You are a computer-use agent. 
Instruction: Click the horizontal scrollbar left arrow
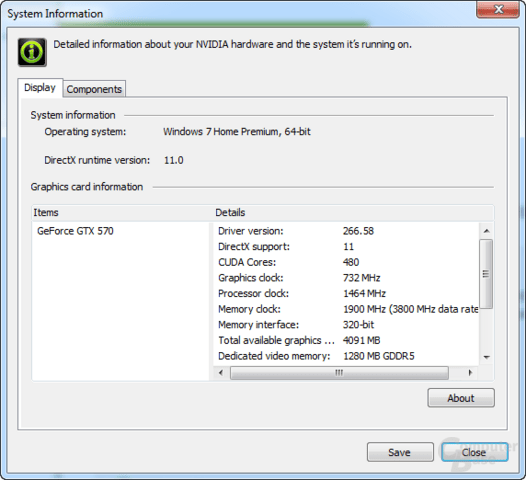pyautogui.click(x=221, y=373)
